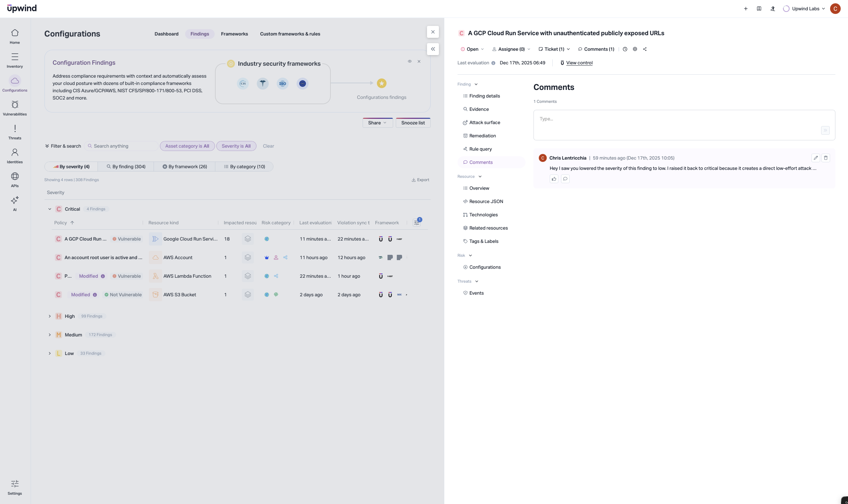848x504 pixels.
Task: Open the table column settings icon
Action: [x=416, y=223]
